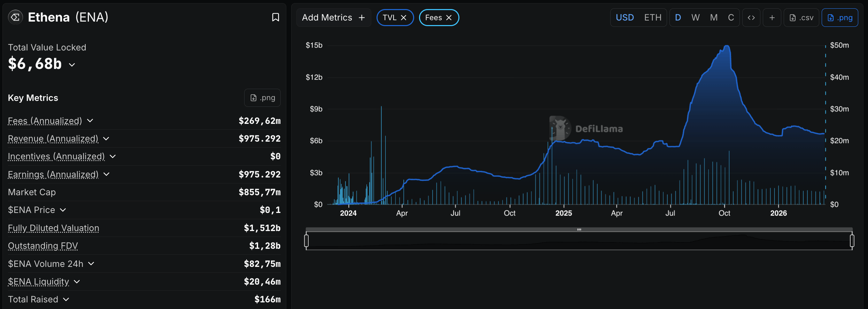Click the Ethena protocol logo icon
The width and height of the screenshot is (868, 309).
[15, 17]
